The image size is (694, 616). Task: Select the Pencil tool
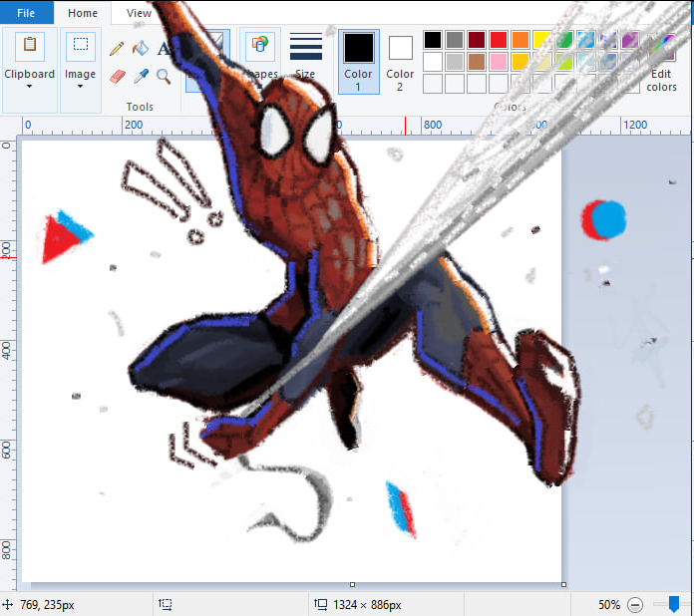[x=117, y=49]
